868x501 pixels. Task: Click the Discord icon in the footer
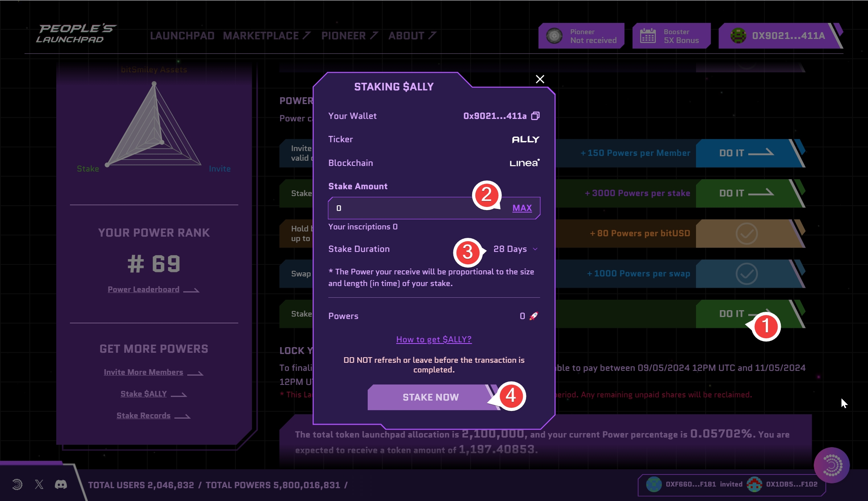coord(61,485)
